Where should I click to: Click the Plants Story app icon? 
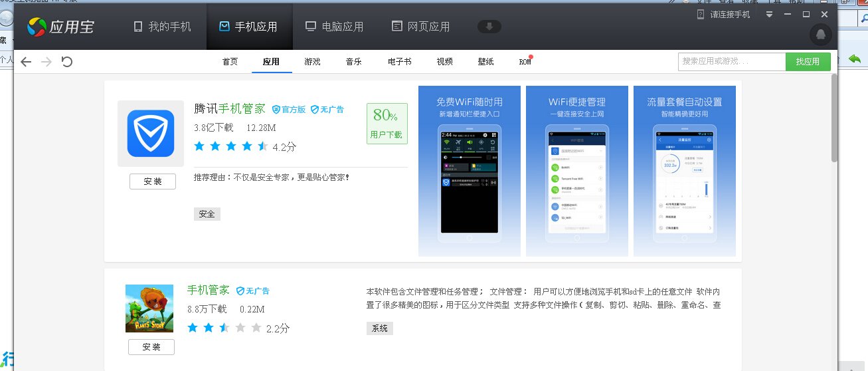click(149, 309)
